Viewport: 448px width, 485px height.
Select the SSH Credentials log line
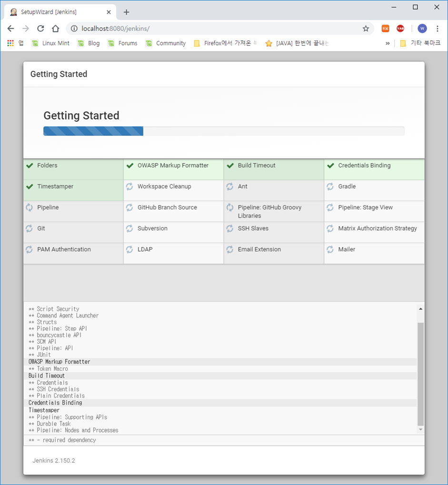54,389
